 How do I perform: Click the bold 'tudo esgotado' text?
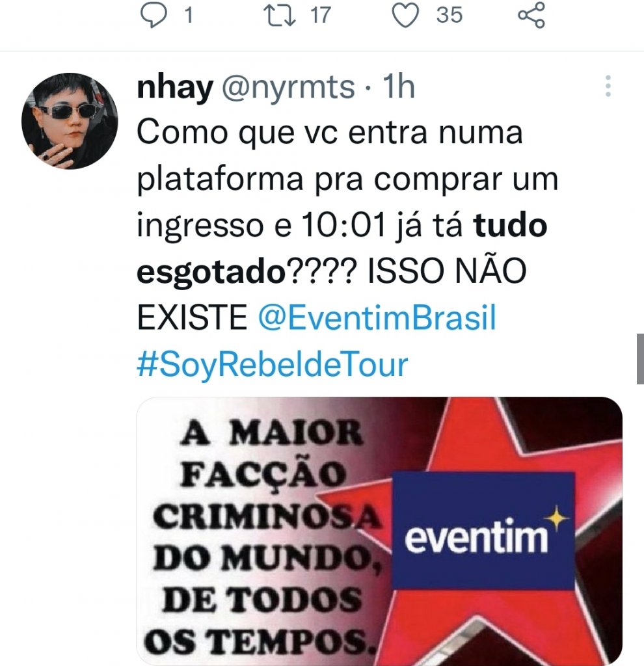[x=342, y=248]
